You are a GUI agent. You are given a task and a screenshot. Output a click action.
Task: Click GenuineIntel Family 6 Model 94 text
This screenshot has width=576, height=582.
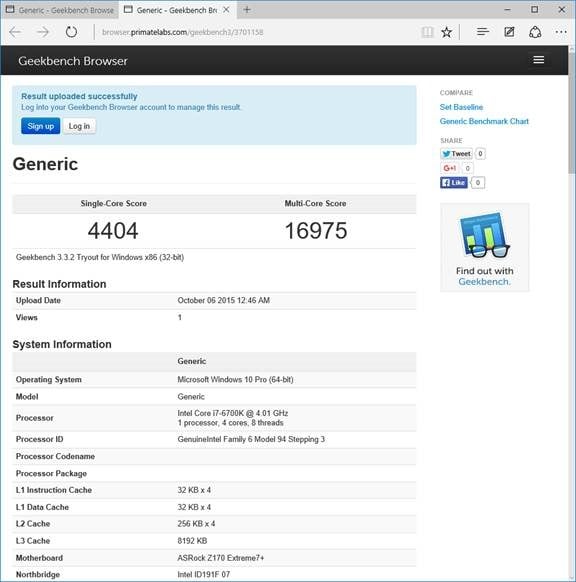pyautogui.click(x=251, y=439)
